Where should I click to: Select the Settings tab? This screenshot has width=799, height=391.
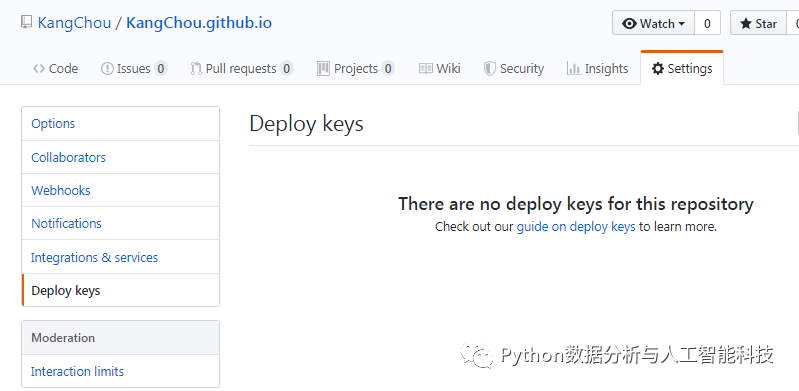(682, 68)
